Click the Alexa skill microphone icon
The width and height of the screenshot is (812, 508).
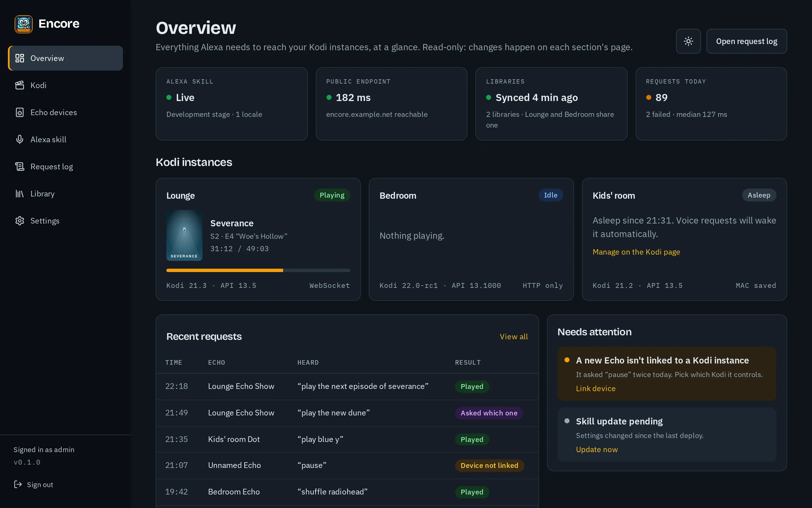pos(20,139)
